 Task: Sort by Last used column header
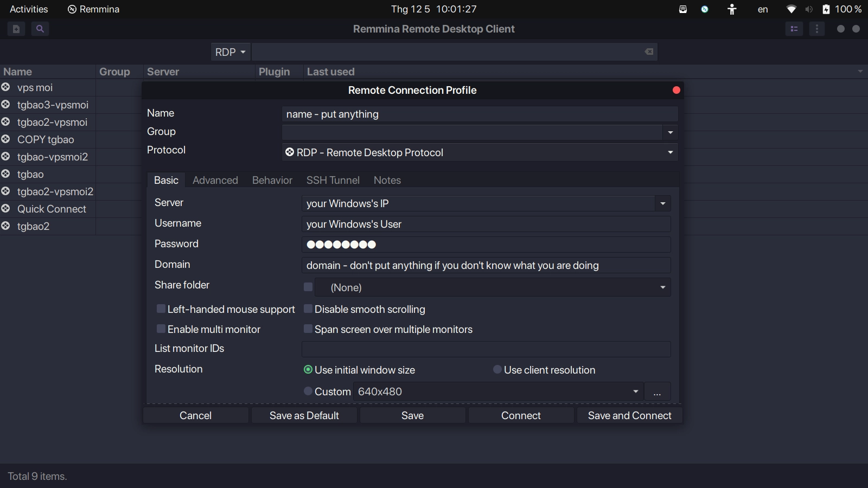pyautogui.click(x=586, y=72)
